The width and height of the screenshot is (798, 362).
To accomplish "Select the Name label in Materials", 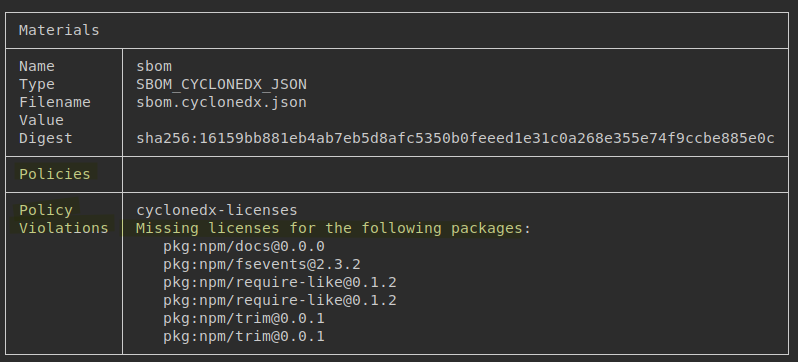I will (37, 66).
